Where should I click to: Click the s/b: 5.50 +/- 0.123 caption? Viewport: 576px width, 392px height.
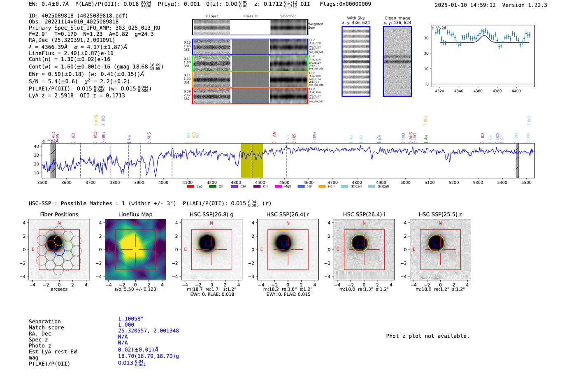[x=135, y=289]
